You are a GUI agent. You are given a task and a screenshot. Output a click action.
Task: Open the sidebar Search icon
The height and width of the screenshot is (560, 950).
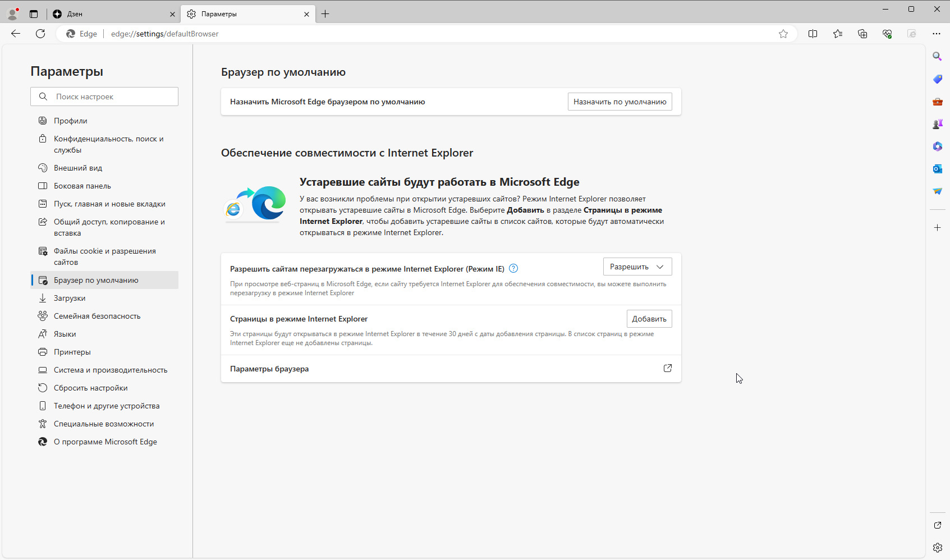(937, 56)
